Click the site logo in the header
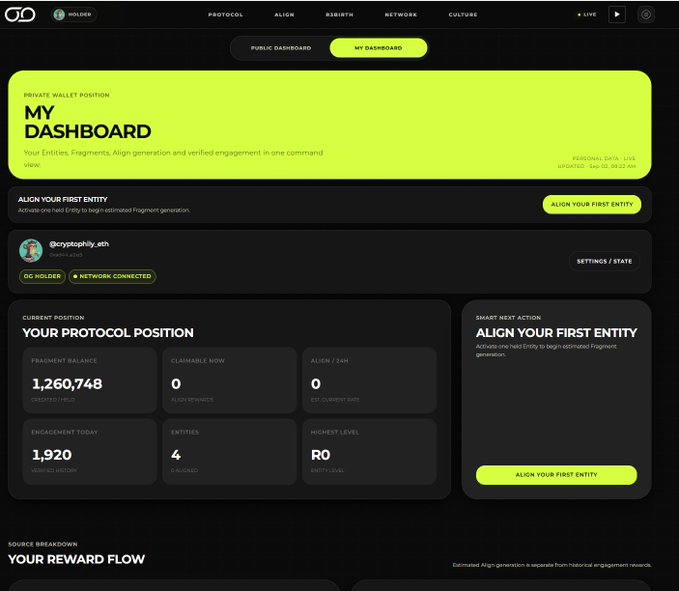This screenshot has width=679, height=591. point(20,14)
